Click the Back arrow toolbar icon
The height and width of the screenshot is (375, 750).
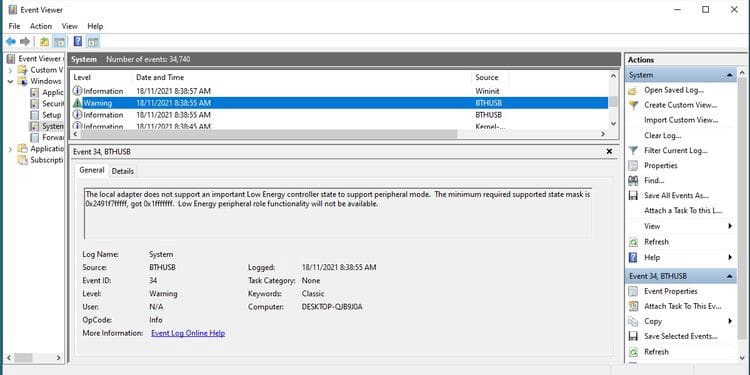[11, 42]
